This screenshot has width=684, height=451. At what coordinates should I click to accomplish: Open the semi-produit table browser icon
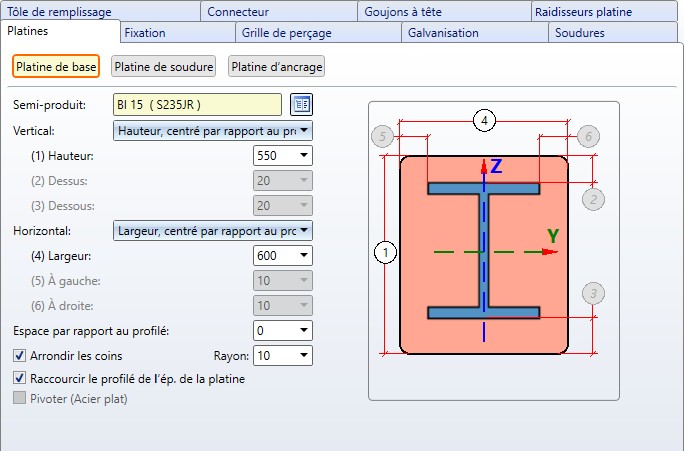[301, 104]
